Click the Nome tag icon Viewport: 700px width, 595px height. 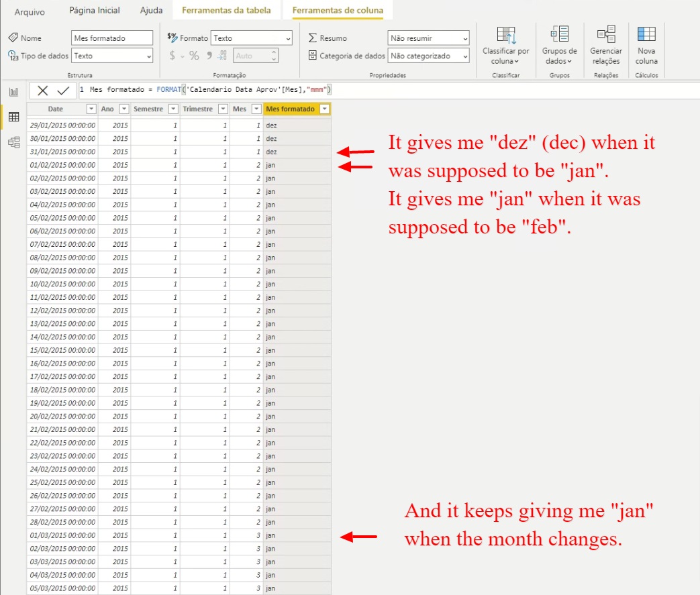13,38
